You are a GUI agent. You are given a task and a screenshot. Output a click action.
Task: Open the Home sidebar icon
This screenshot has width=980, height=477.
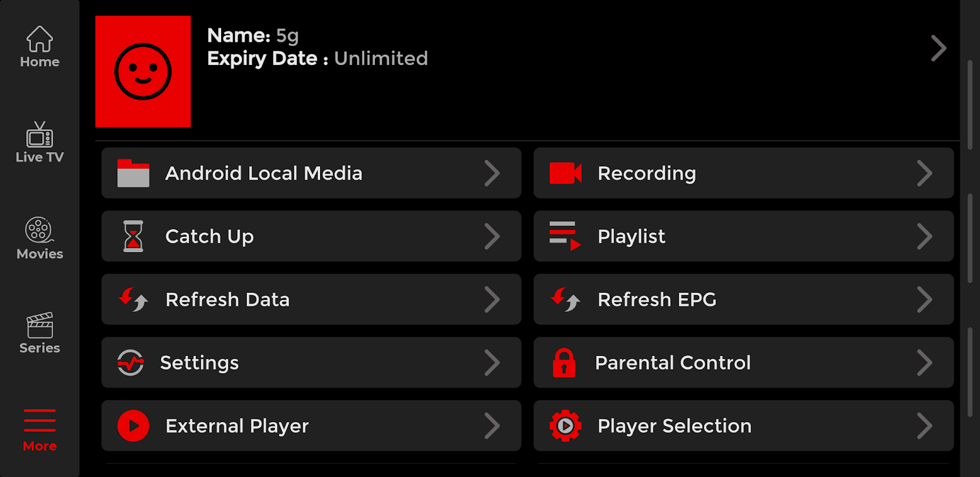click(39, 47)
